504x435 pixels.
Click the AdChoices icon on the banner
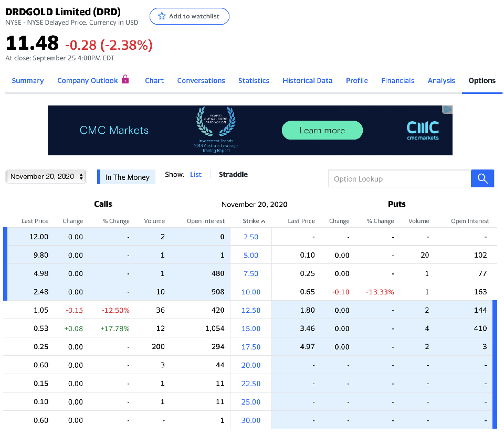click(447, 110)
